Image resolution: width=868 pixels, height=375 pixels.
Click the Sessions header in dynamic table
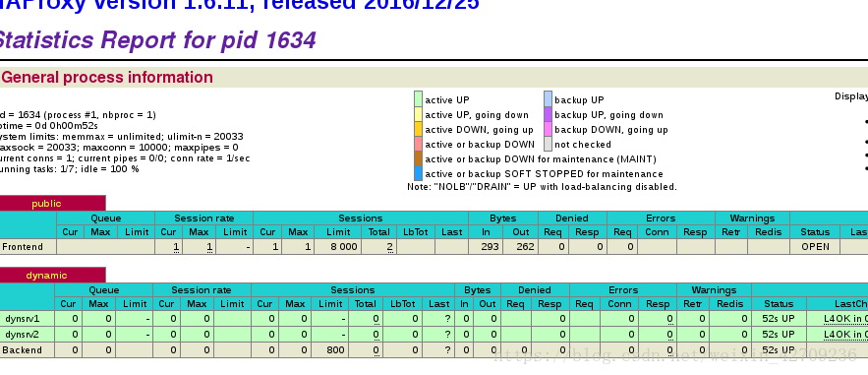tap(353, 290)
